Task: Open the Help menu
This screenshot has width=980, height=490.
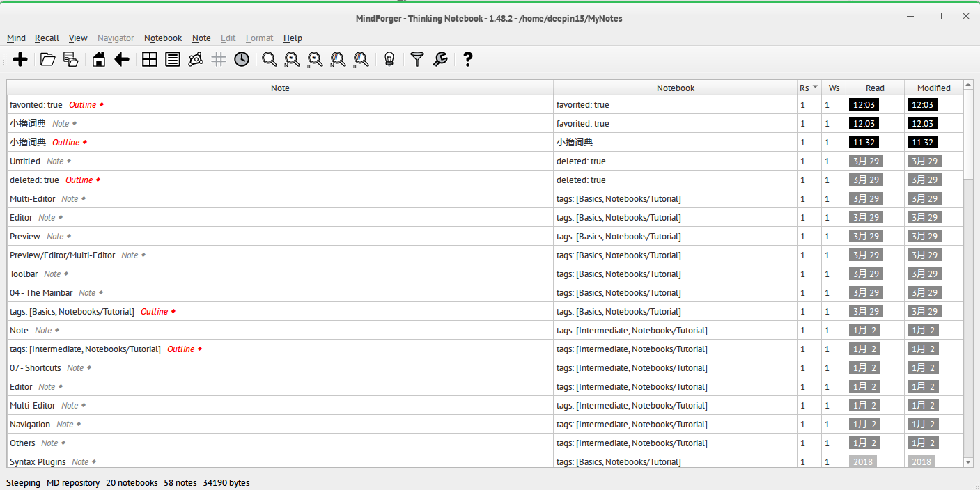Action: pos(293,38)
